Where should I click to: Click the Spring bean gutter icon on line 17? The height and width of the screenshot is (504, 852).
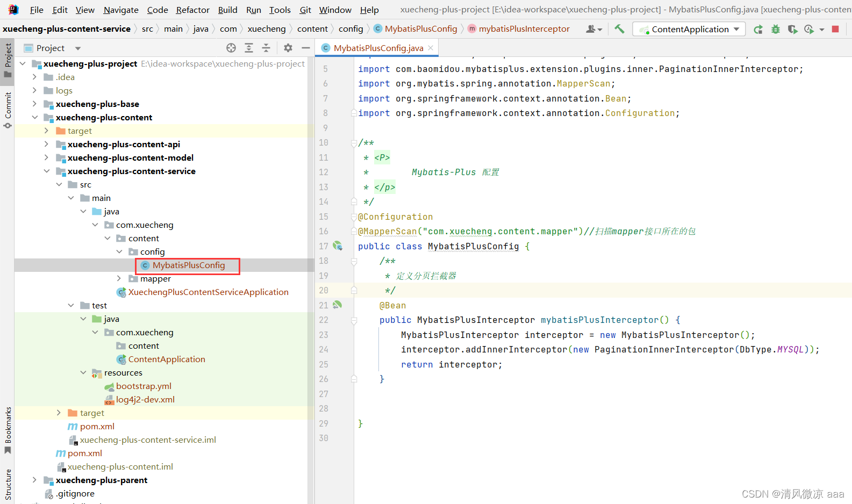click(338, 246)
